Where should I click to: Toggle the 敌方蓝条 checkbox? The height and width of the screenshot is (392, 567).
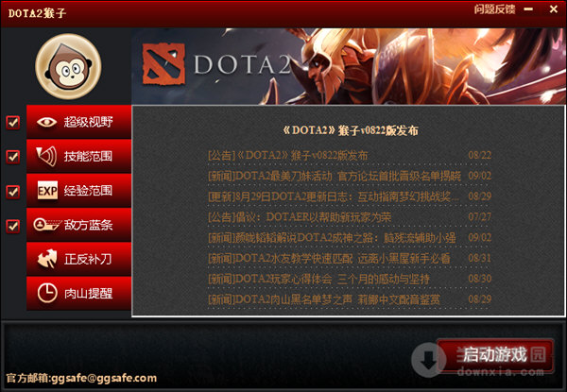point(13,226)
